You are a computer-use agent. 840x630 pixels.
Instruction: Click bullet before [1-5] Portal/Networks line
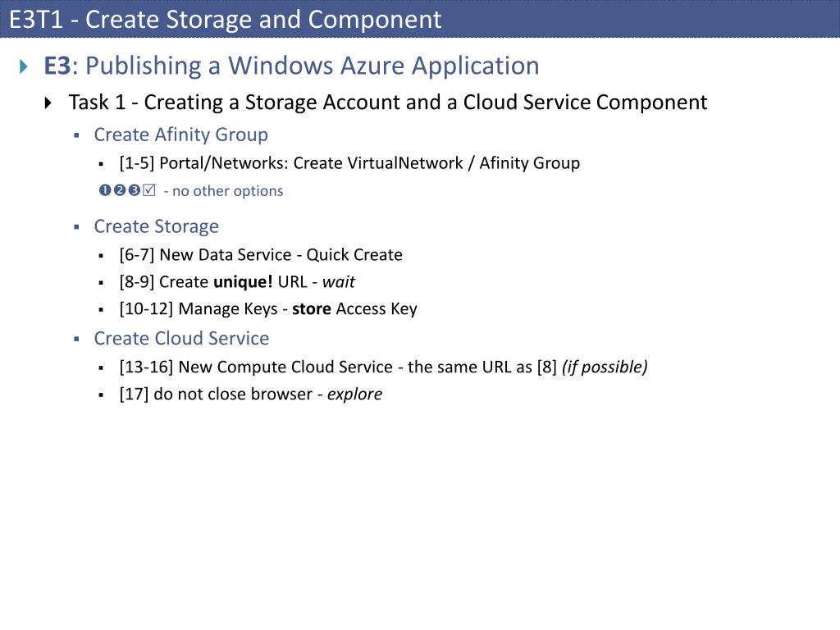(x=101, y=164)
